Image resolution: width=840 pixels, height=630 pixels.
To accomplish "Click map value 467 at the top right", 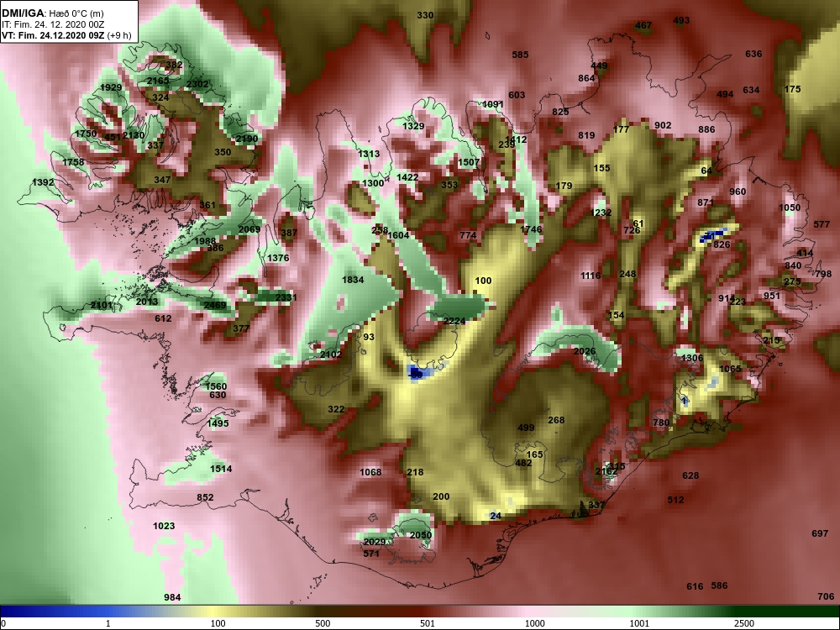I will (x=643, y=26).
